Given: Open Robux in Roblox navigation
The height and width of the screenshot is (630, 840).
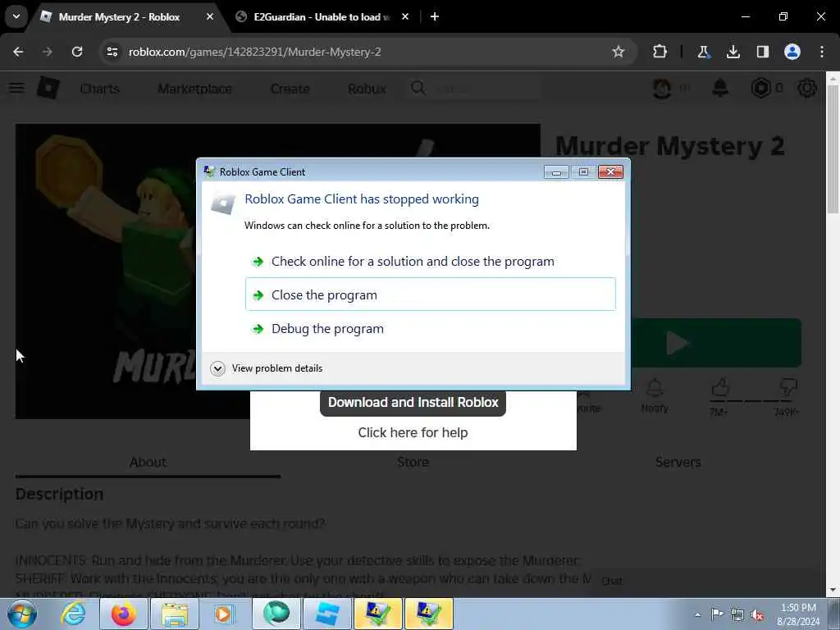Looking at the screenshot, I should 367,89.
